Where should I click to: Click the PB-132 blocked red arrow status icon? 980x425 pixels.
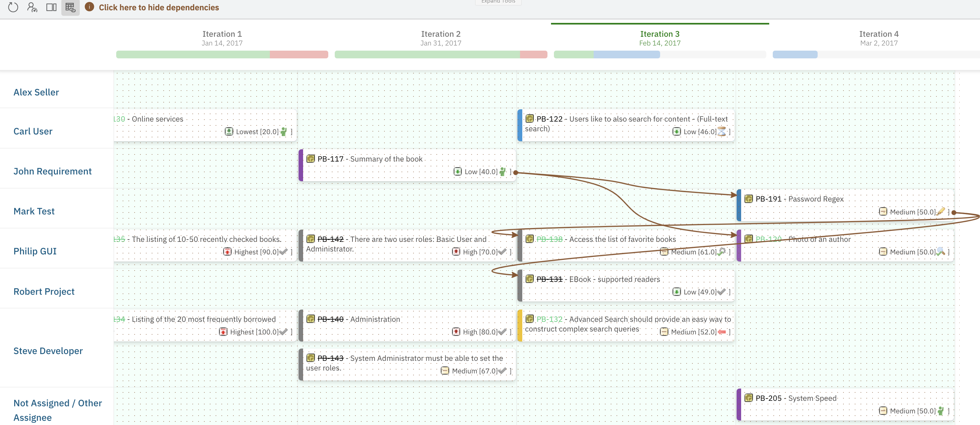click(x=722, y=332)
